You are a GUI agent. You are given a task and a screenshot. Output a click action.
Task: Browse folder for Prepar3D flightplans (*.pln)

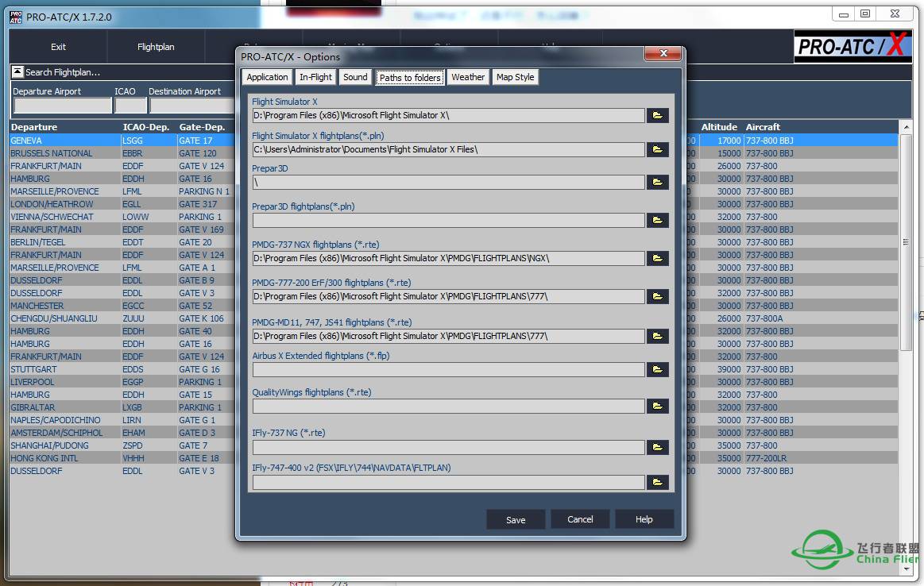pyautogui.click(x=657, y=220)
